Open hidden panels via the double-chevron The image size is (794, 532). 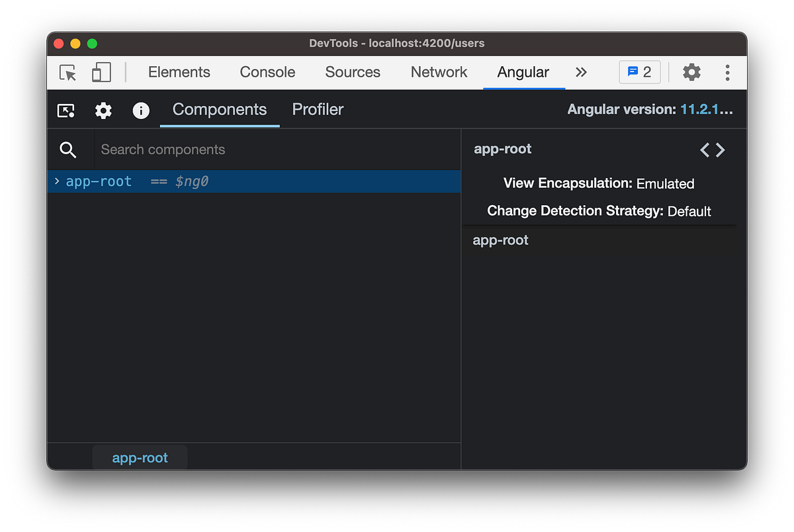(580, 72)
